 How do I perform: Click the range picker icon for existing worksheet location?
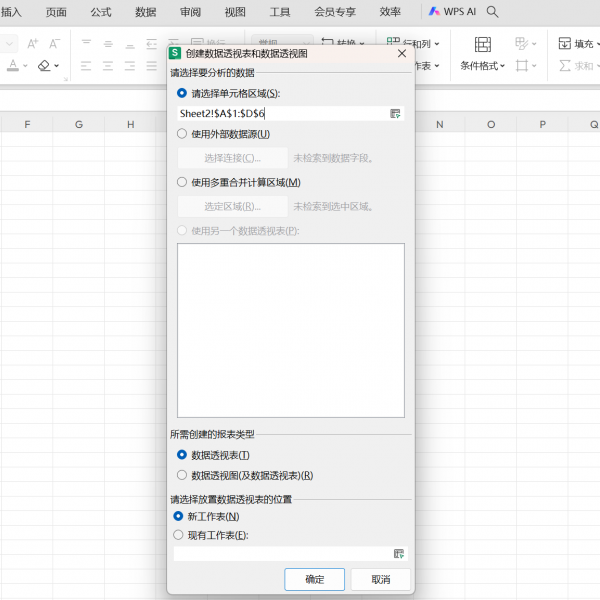398,553
